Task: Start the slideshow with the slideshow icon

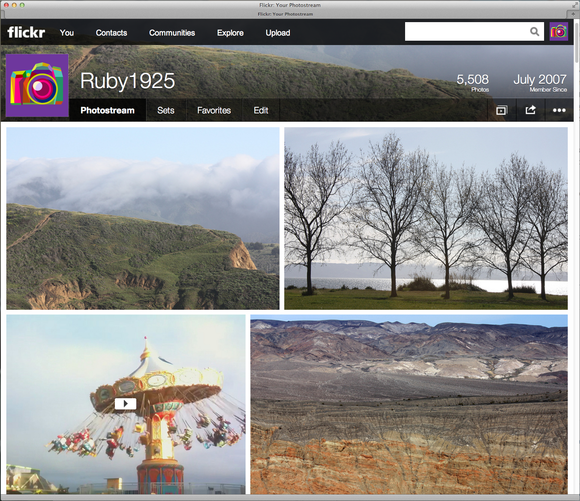Action: point(501,110)
